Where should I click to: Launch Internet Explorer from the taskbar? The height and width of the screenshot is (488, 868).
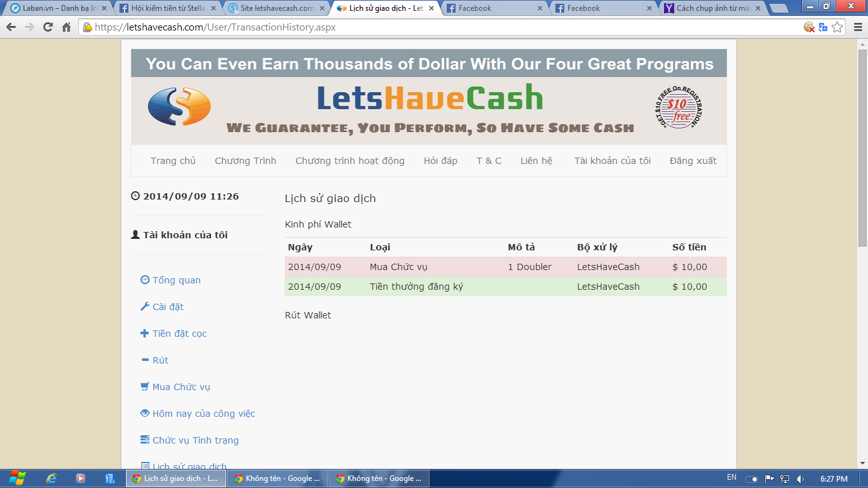[x=51, y=478]
